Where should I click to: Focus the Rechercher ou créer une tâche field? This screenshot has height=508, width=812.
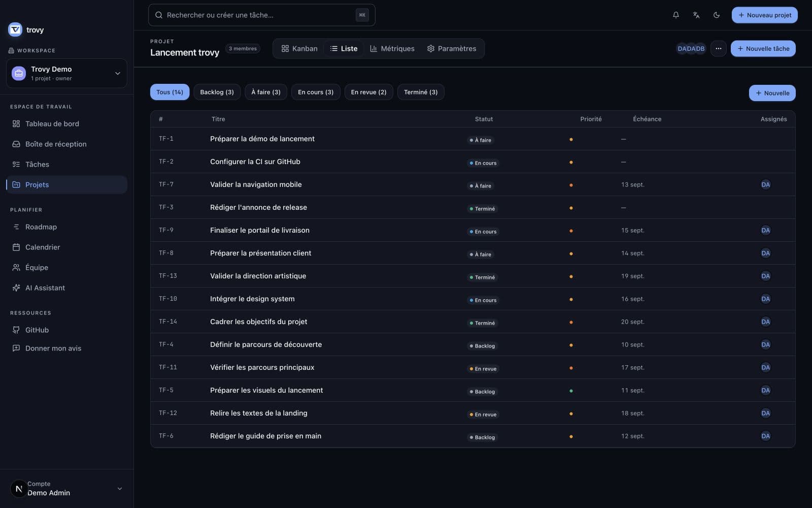coord(262,15)
